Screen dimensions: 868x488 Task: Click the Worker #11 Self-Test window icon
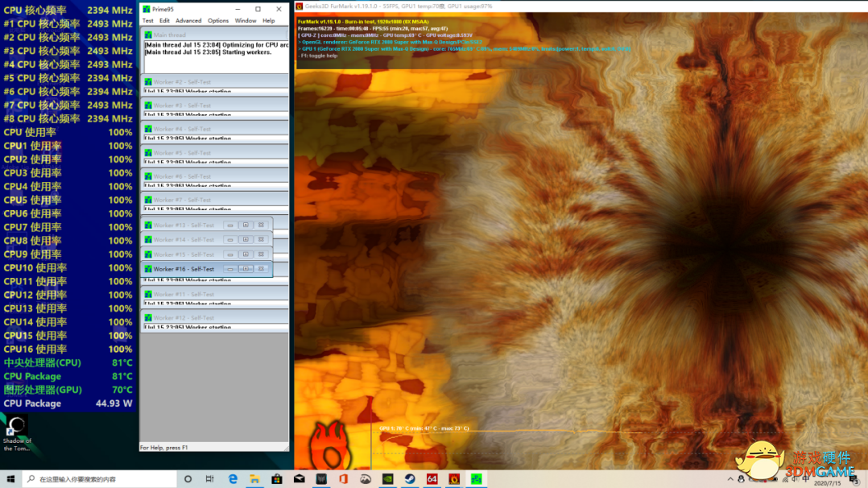[x=148, y=294]
